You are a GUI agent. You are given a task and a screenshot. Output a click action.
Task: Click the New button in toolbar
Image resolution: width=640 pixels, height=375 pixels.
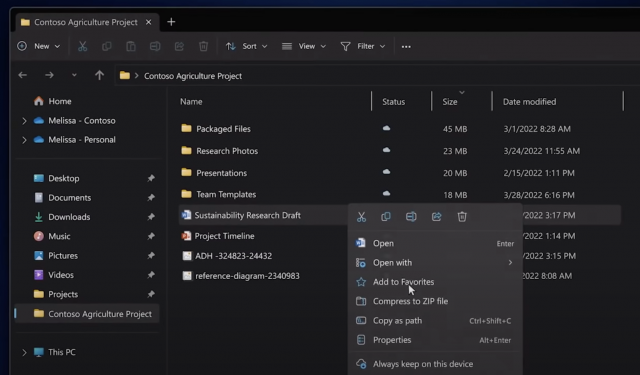coord(39,47)
